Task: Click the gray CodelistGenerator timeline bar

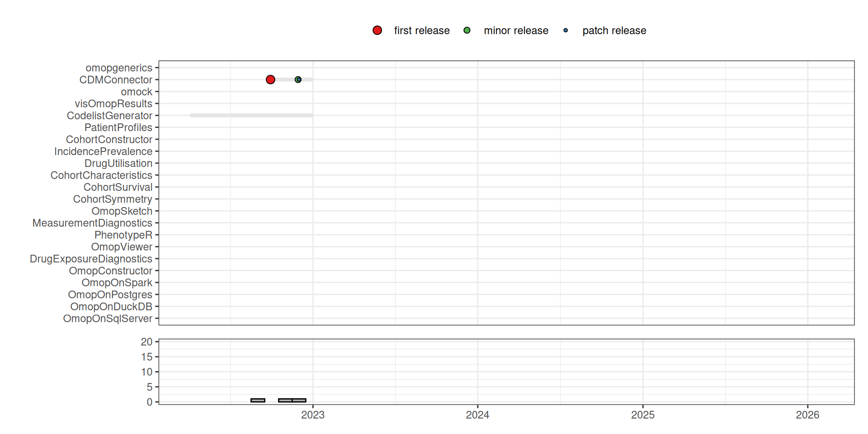Action: (251, 116)
